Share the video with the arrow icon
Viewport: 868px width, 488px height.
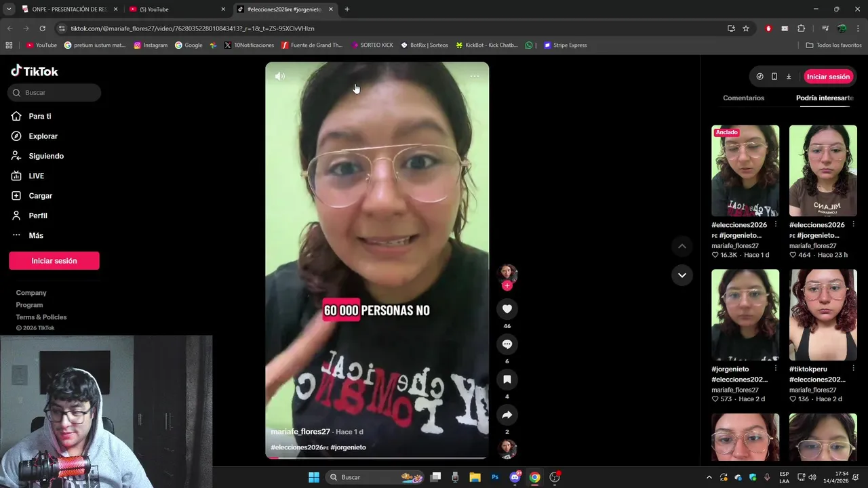[x=507, y=415]
